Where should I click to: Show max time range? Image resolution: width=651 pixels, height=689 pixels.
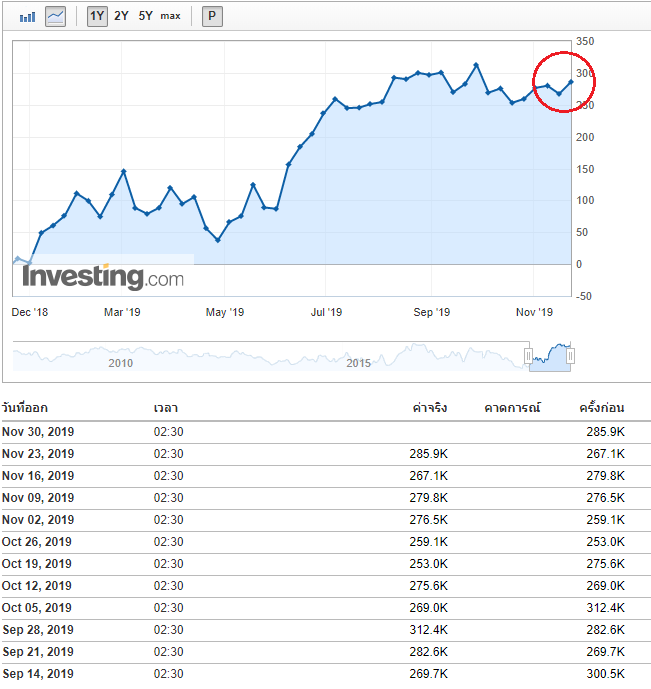171,16
